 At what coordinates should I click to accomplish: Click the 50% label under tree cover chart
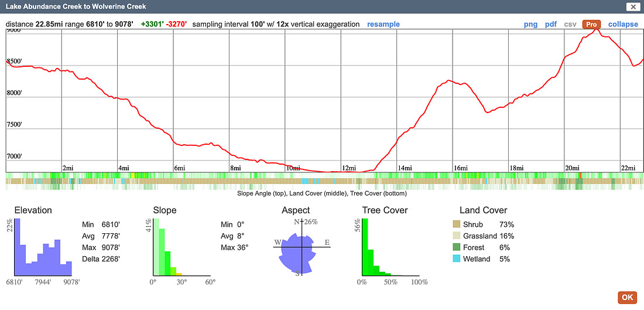pos(390,282)
